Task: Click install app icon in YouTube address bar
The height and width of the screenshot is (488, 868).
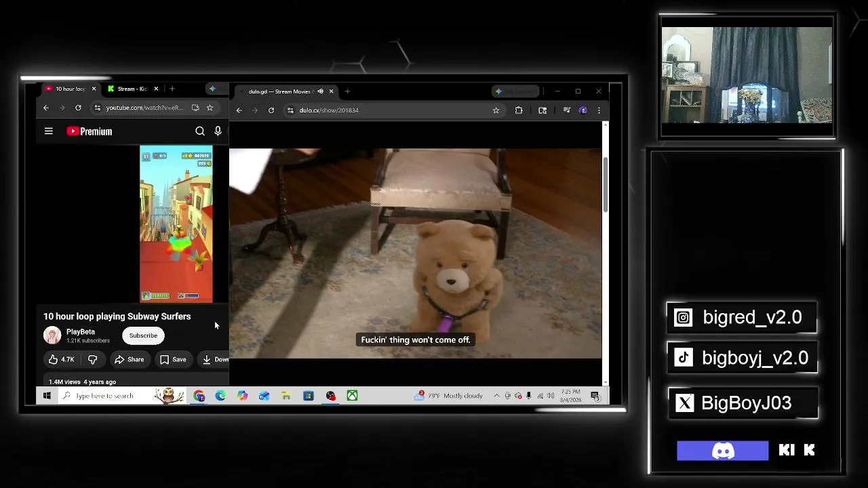Action: 195,108
